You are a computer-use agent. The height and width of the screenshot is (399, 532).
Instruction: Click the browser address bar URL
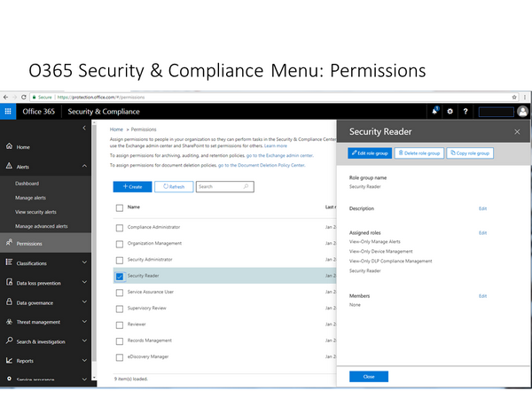pyautogui.click(x=101, y=97)
